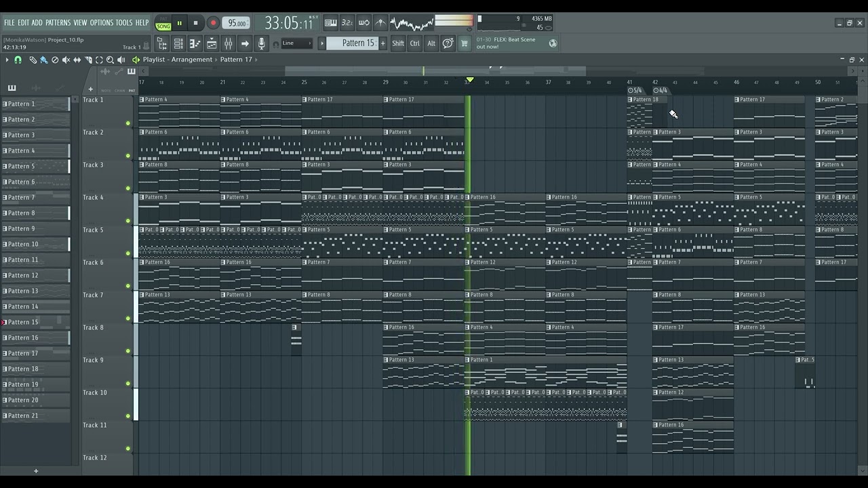The width and height of the screenshot is (868, 488).
Task: Pause playback with the pause button
Action: click(x=180, y=23)
